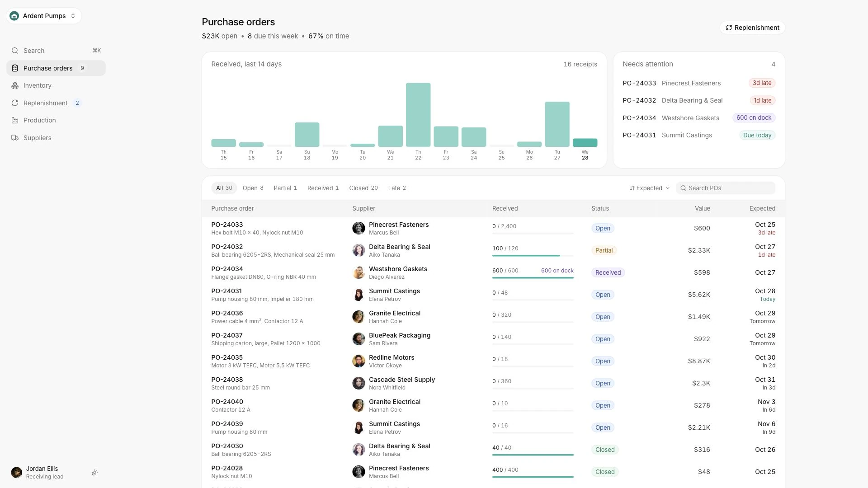Open the Ardent Pumps workspace switcher chevrons

pos(73,16)
